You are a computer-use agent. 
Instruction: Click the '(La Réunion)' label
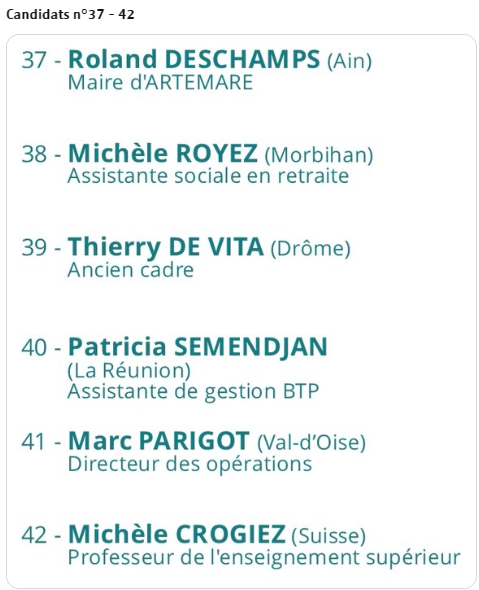point(129,370)
